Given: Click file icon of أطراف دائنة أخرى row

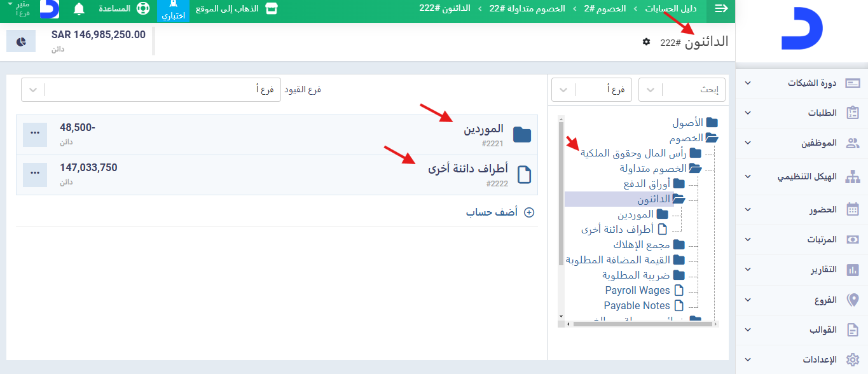Looking at the screenshot, I should point(523,174).
